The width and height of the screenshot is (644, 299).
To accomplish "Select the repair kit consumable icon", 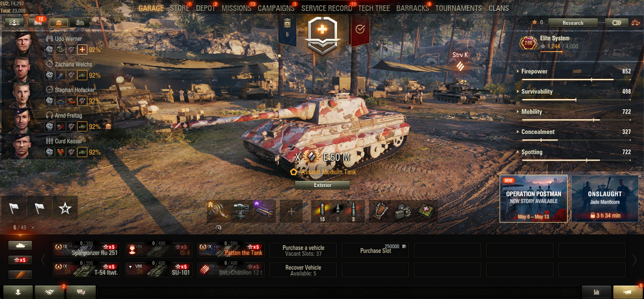I will (x=403, y=211).
